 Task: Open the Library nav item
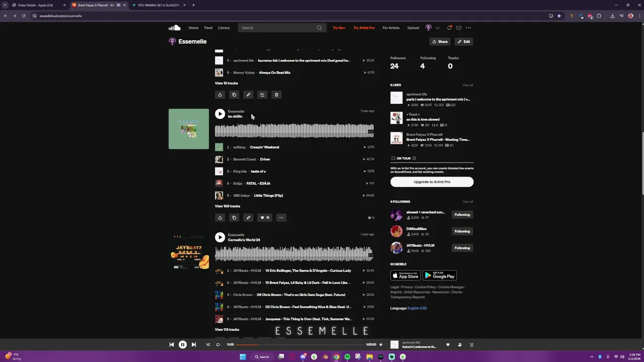(224, 28)
